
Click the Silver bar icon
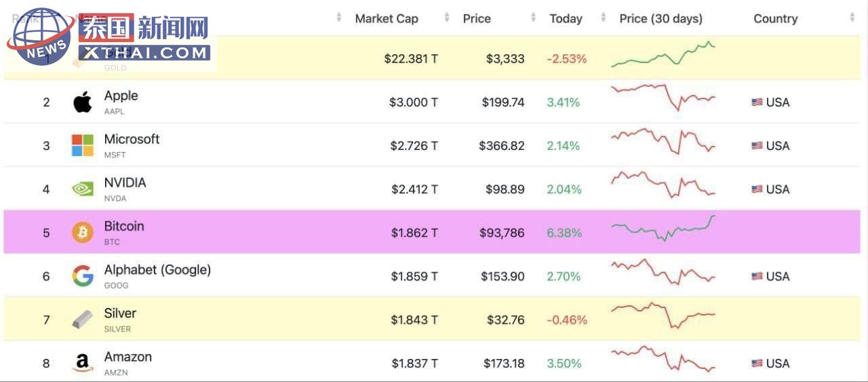[83, 320]
